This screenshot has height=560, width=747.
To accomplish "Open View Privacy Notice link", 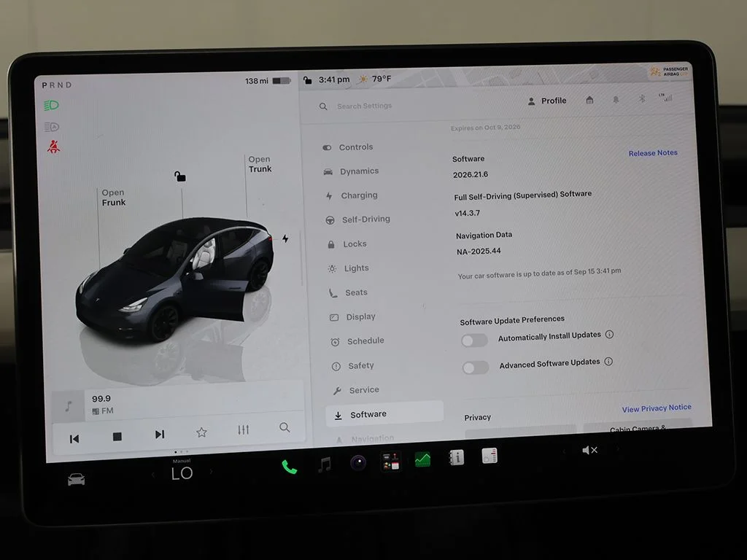I will (656, 408).
